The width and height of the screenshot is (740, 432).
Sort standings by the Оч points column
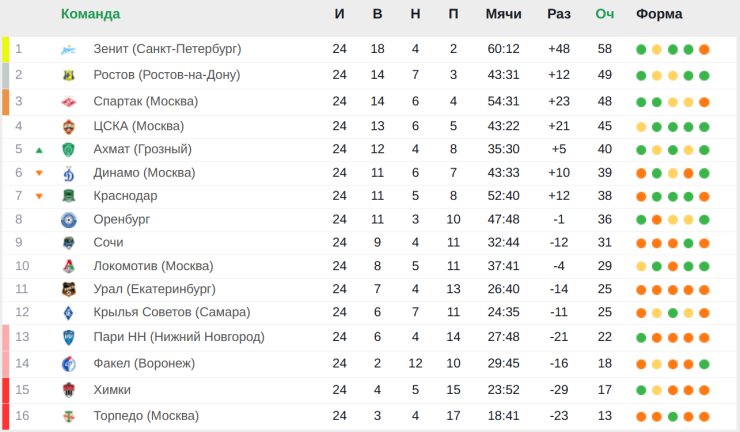pyautogui.click(x=604, y=14)
